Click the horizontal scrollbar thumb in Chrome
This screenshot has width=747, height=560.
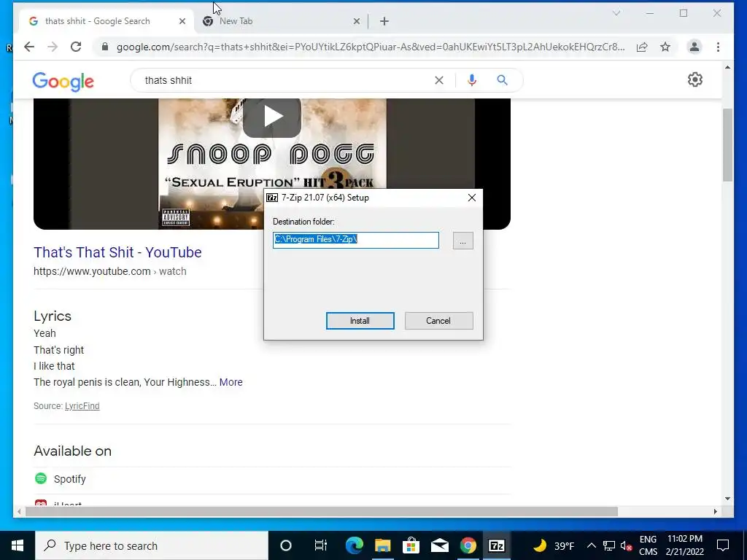tap(322, 511)
